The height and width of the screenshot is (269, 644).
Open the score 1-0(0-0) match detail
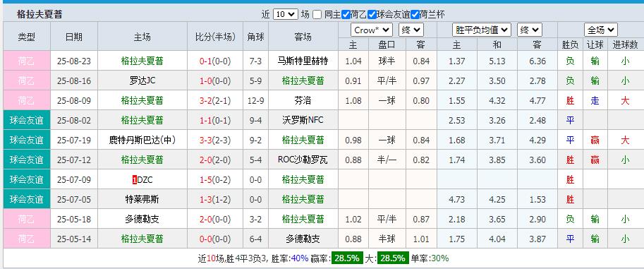(x=215, y=81)
